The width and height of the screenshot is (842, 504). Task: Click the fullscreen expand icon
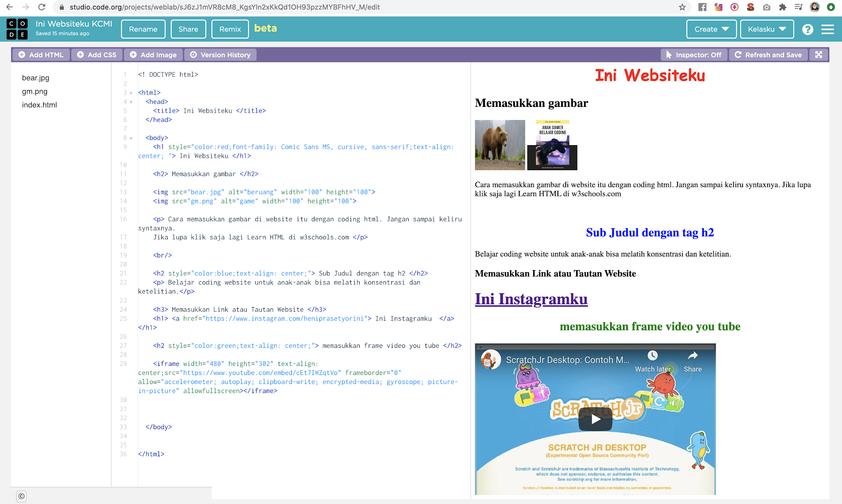tap(819, 55)
